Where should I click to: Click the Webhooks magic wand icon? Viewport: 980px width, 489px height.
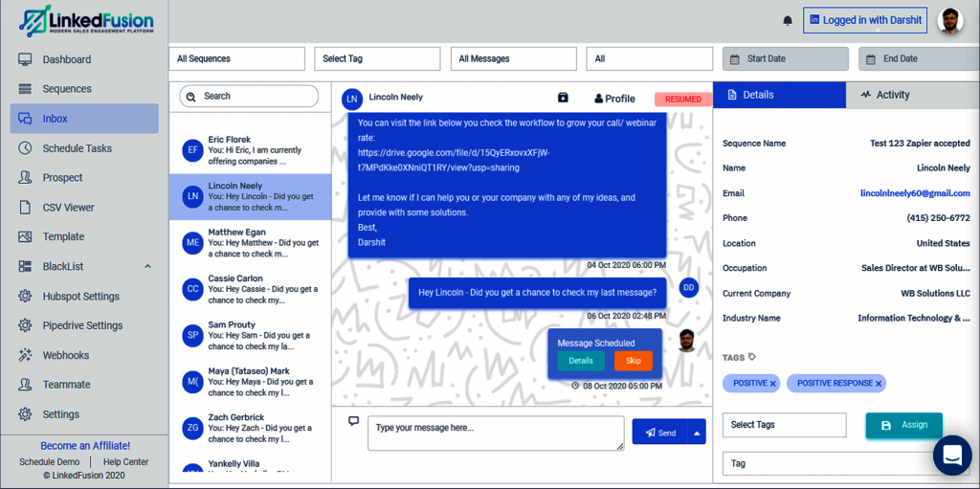pos(25,355)
